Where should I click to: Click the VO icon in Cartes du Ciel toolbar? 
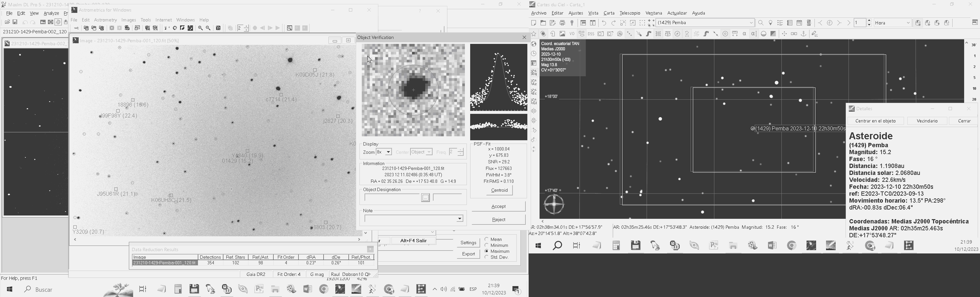click(x=572, y=34)
